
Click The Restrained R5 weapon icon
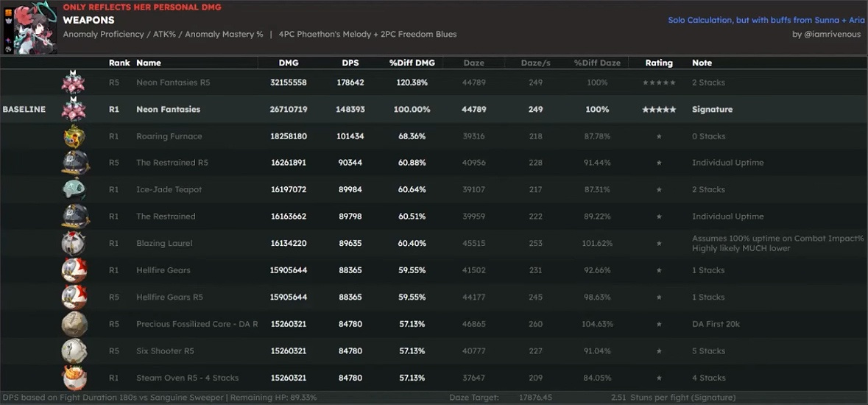click(x=74, y=163)
